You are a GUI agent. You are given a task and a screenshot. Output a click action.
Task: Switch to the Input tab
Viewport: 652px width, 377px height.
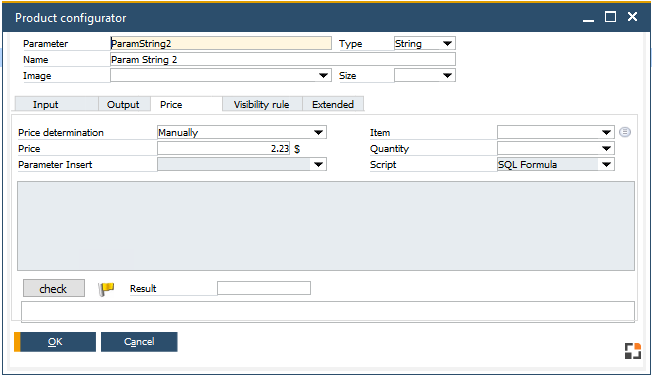coord(57,104)
